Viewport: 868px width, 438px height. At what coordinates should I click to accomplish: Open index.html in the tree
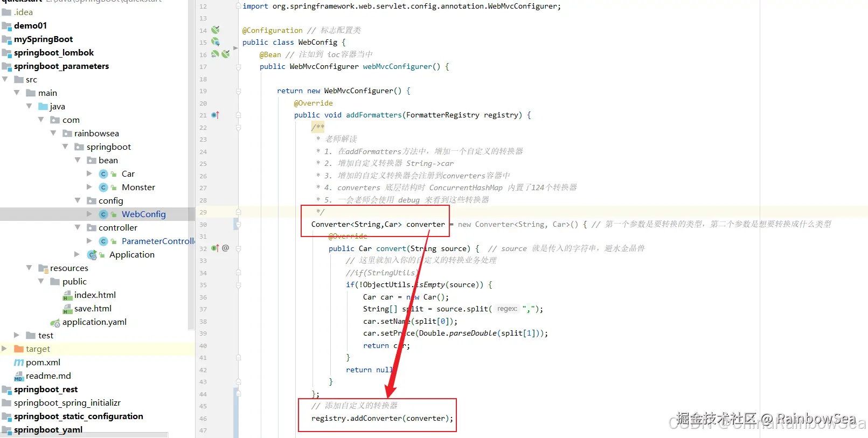pyautogui.click(x=95, y=295)
